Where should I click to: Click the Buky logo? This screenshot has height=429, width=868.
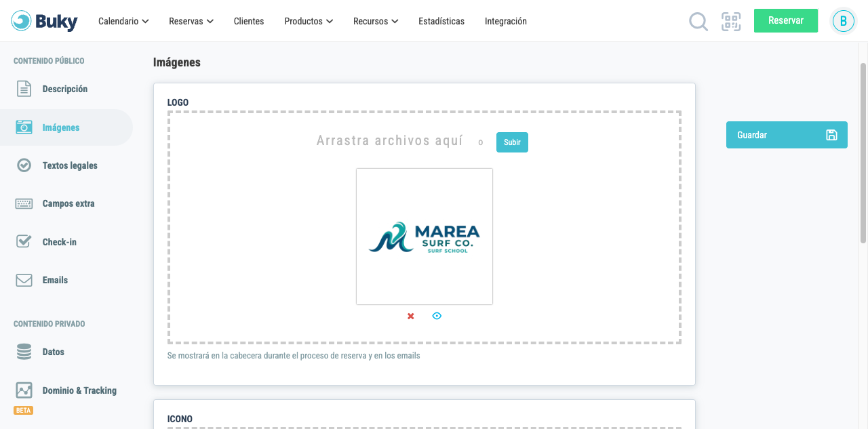pos(45,21)
